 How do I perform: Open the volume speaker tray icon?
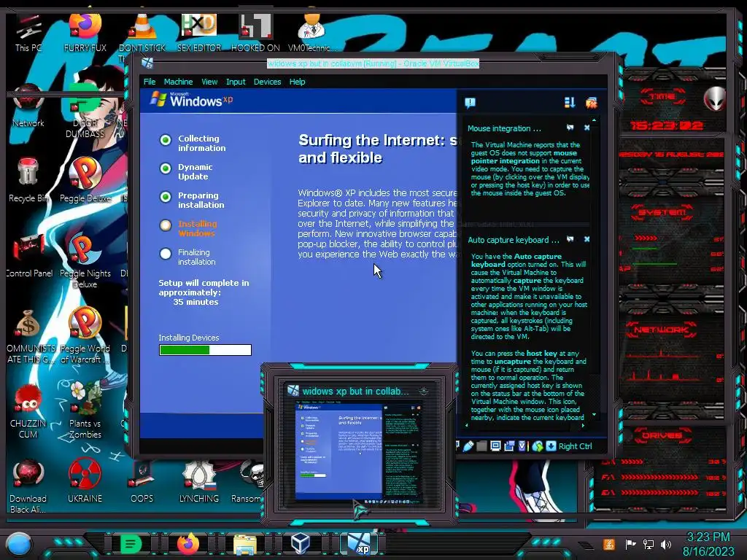click(666, 544)
